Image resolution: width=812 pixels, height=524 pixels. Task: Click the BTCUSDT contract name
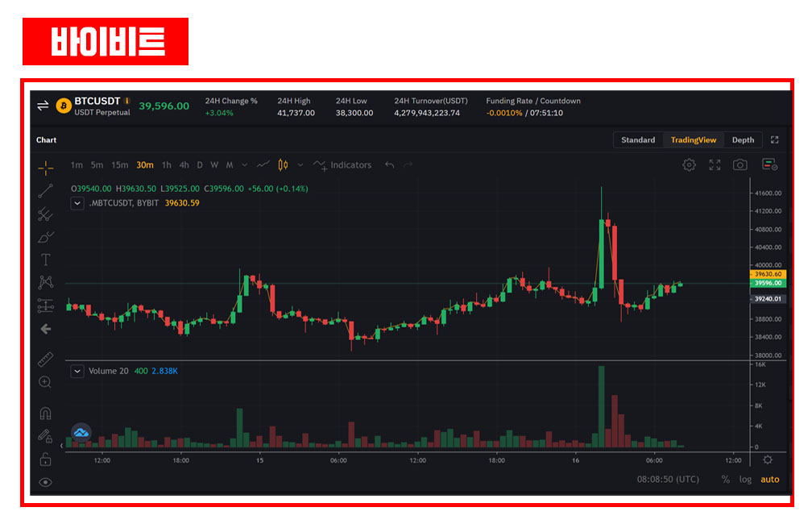pos(97,101)
